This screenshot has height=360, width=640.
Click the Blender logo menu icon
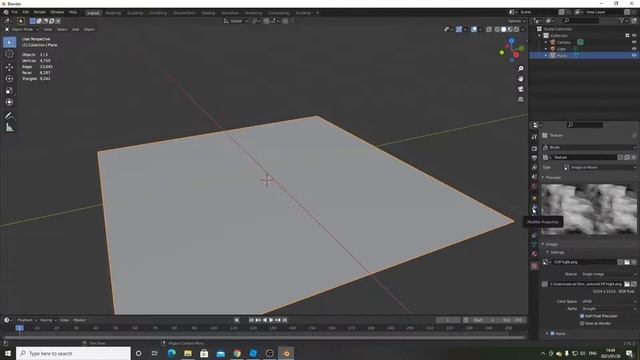point(6,13)
